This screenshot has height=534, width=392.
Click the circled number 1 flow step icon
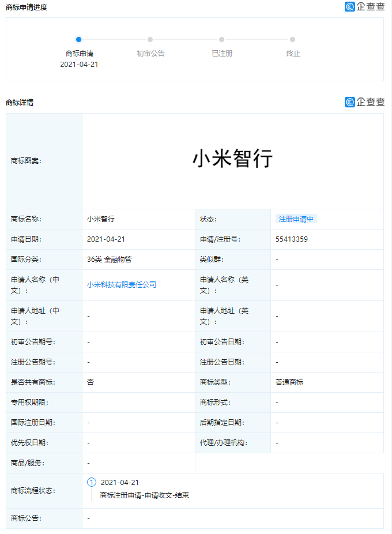92,483
